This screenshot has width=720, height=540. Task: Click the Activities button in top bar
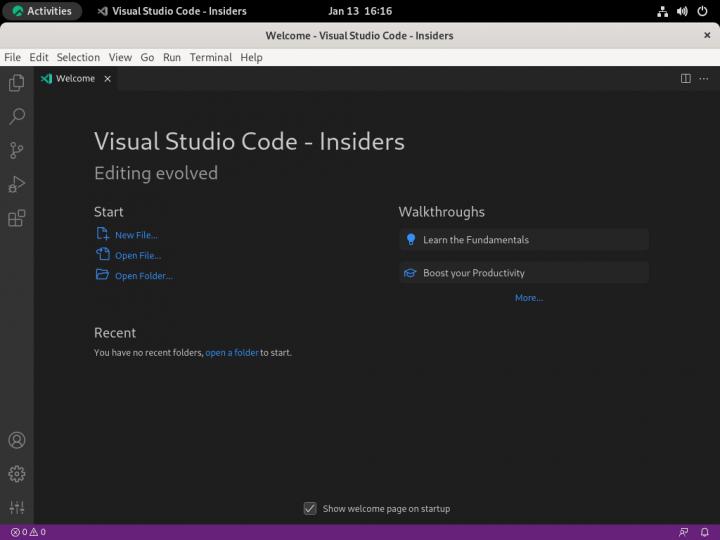[x=42, y=11]
